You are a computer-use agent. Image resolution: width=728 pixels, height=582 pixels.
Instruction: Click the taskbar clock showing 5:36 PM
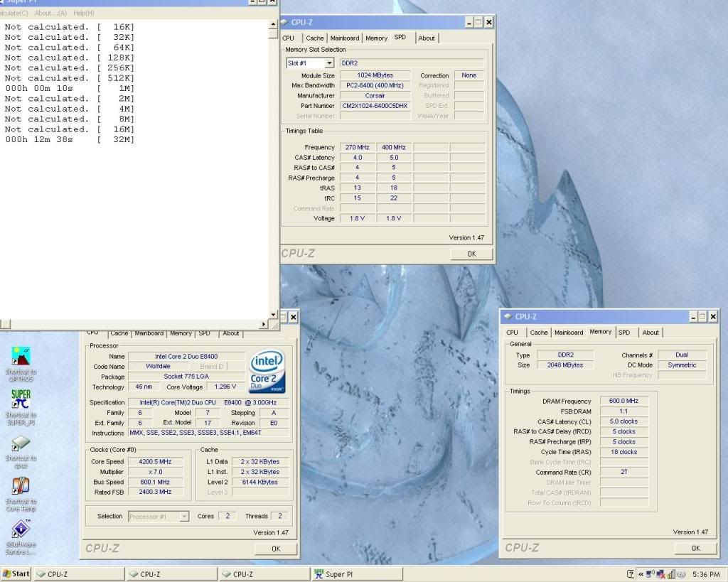tap(706, 574)
